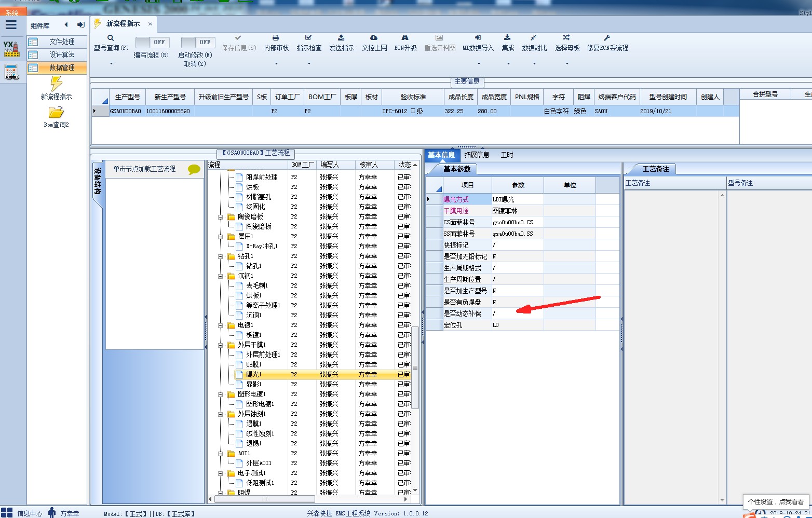Screen dimensions: 812x518
Task: Click the calculator icon in left bar
Action: click(x=11, y=72)
